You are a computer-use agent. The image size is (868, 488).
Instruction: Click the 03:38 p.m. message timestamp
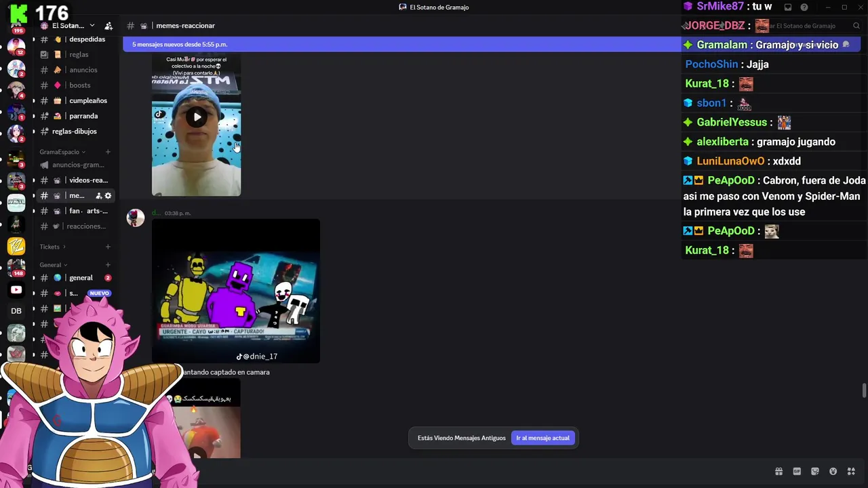click(178, 213)
